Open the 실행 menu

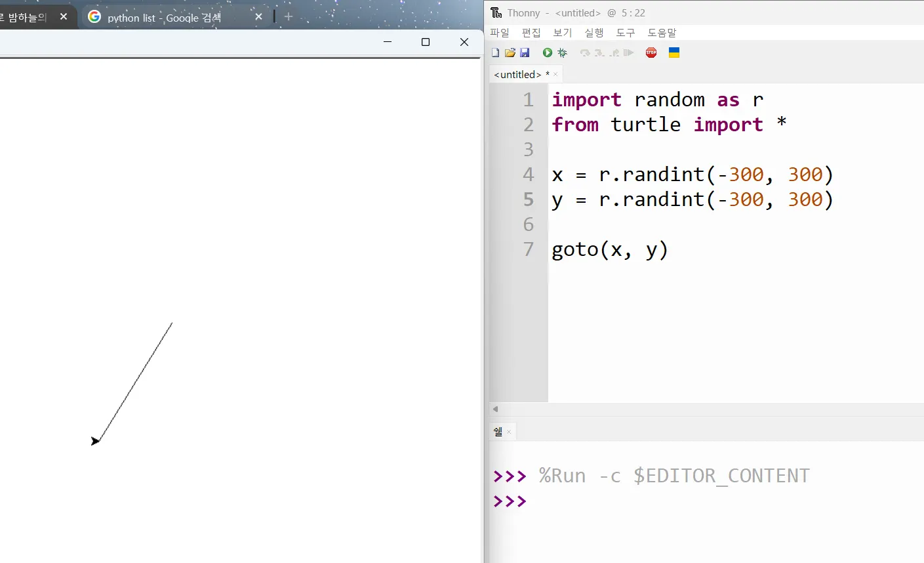594,33
